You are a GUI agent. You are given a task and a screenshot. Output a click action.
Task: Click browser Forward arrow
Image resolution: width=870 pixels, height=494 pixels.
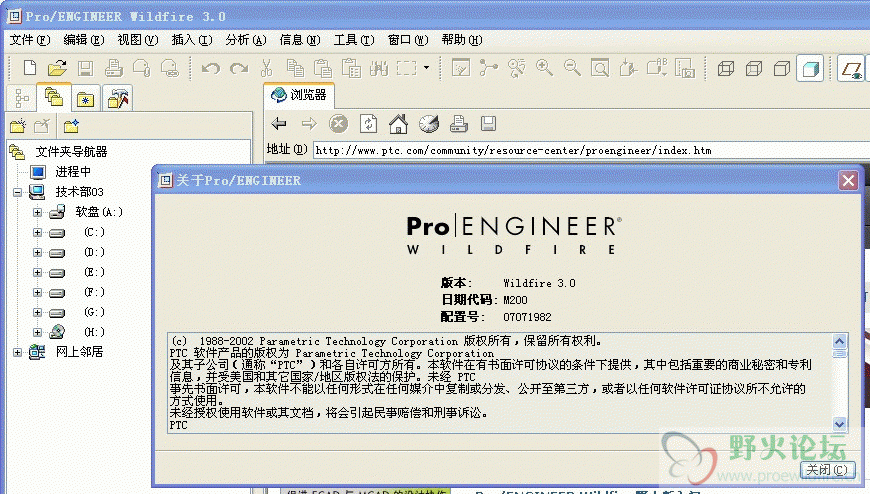point(309,123)
